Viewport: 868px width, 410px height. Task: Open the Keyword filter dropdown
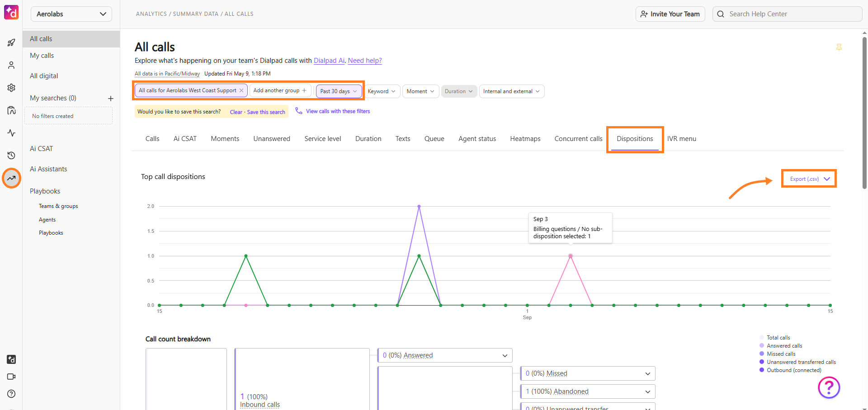pos(382,91)
